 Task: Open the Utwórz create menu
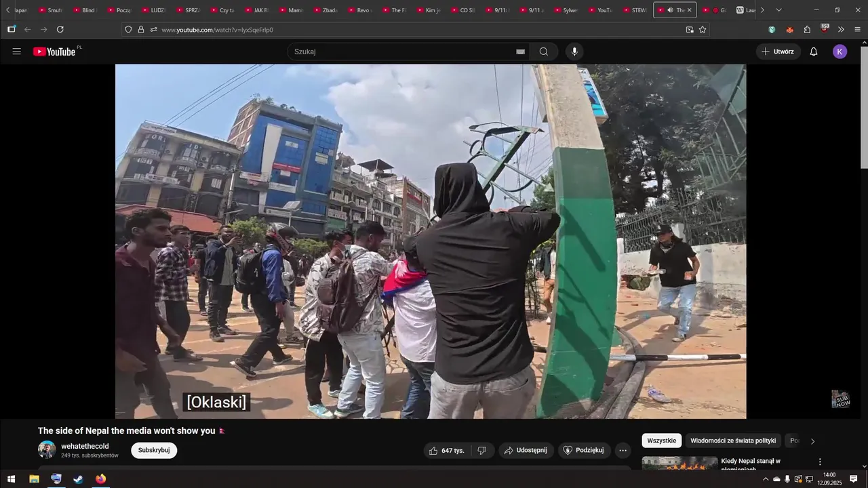(x=778, y=52)
